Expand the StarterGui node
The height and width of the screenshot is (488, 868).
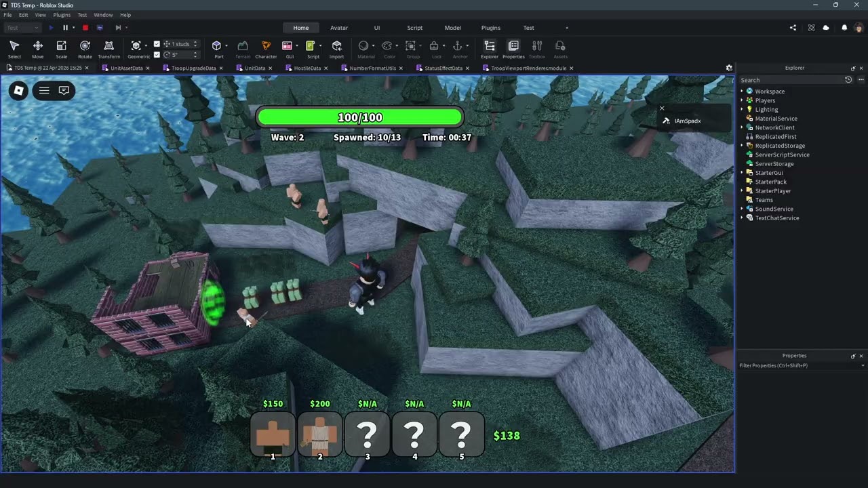pyautogui.click(x=742, y=173)
